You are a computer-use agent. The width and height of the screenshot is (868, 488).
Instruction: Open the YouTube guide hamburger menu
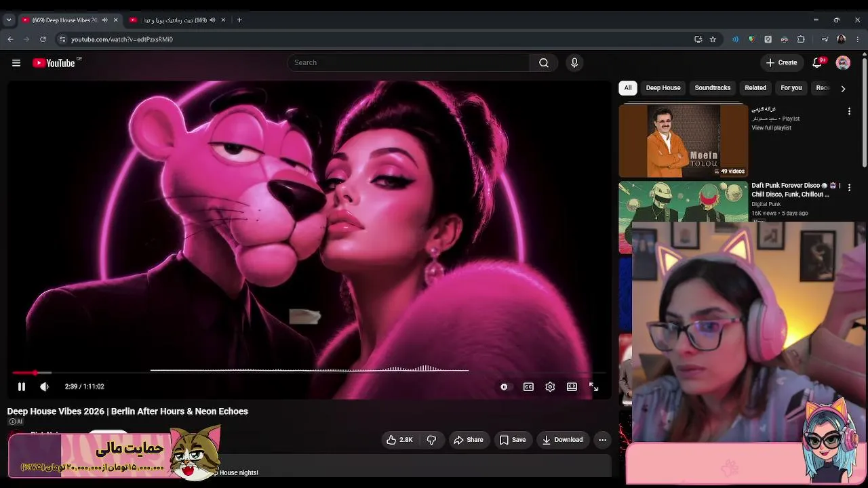pos(16,63)
